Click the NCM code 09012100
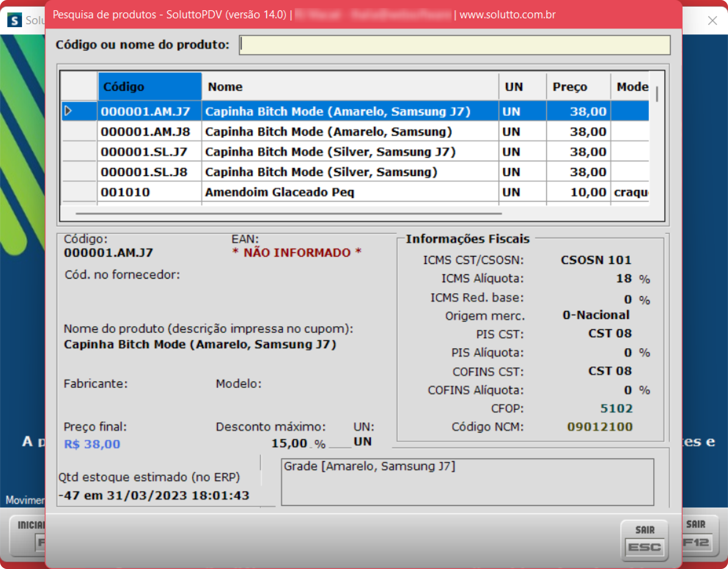Image resolution: width=728 pixels, height=569 pixels. (600, 427)
